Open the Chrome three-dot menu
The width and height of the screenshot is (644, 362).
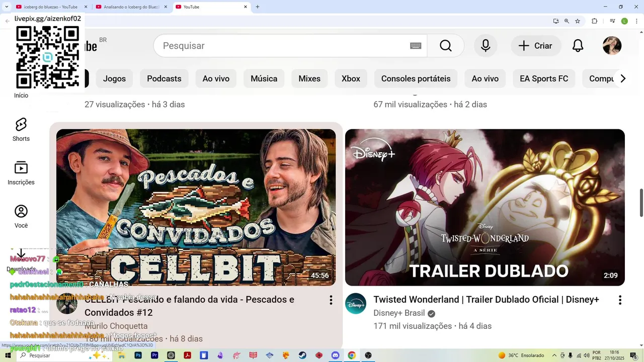click(635, 21)
